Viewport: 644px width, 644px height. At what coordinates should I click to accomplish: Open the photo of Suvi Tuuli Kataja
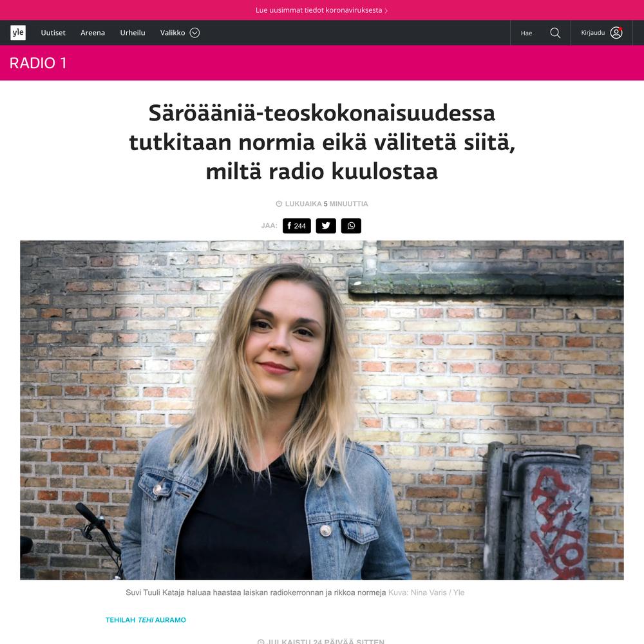coord(322,410)
